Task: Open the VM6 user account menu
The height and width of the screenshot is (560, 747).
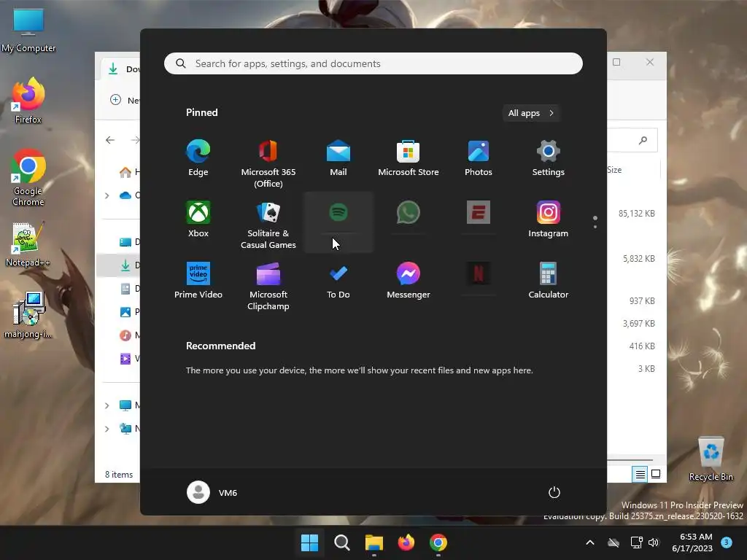Action: click(212, 492)
